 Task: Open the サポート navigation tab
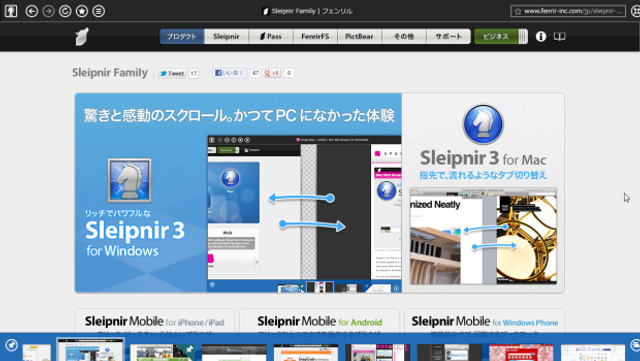pos(448,36)
